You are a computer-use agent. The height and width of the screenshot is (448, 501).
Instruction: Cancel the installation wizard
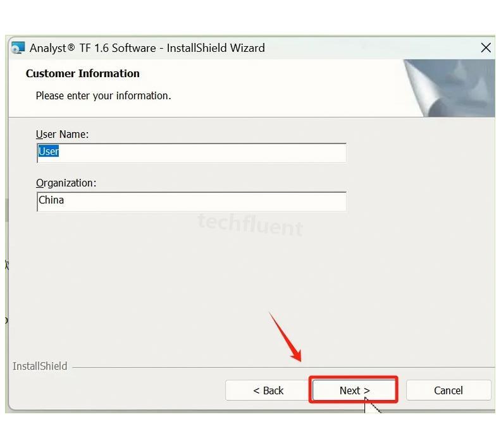[x=448, y=390]
